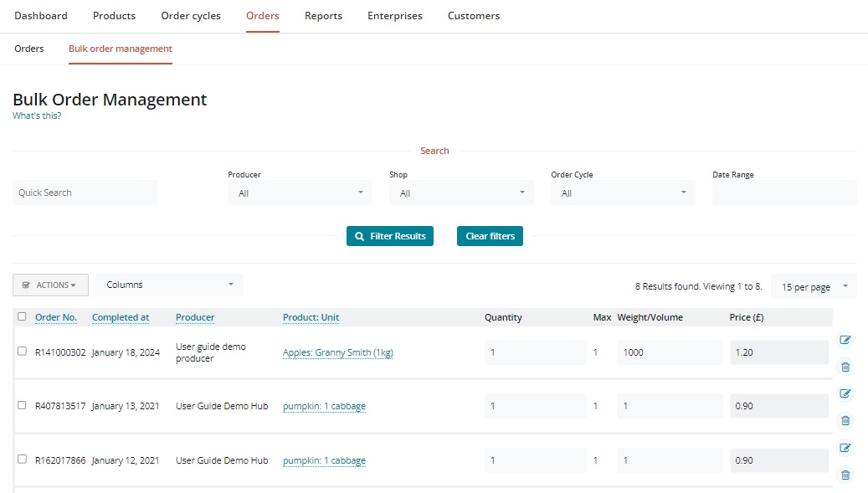Open the What's this? link
The height and width of the screenshot is (493, 868).
37,116
